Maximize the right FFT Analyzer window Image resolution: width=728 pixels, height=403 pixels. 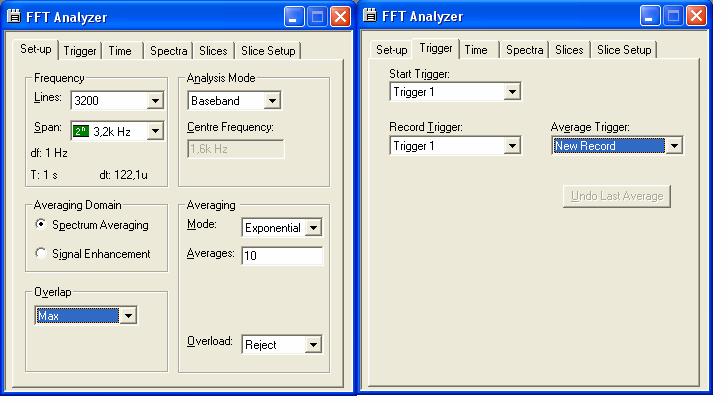(674, 16)
